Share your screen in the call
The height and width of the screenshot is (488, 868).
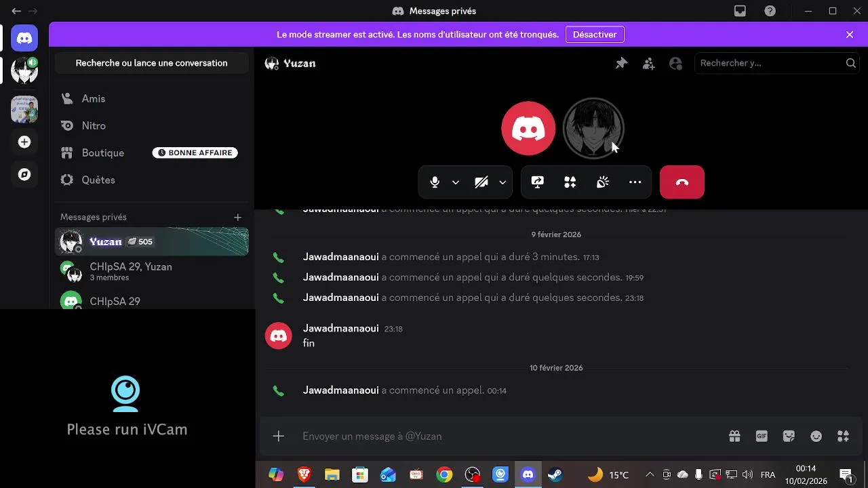(x=538, y=182)
